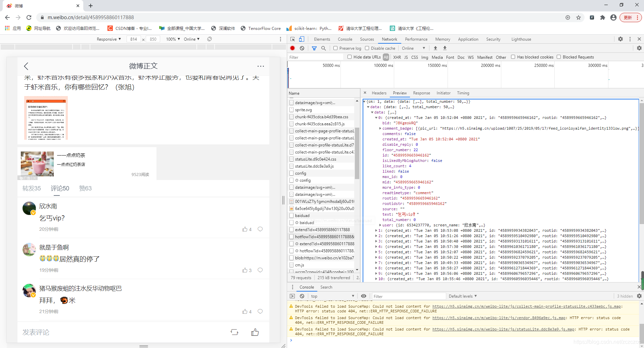Viewport: 644px width, 348px height.
Task: Open network search with magnifier icon
Action: click(x=323, y=48)
